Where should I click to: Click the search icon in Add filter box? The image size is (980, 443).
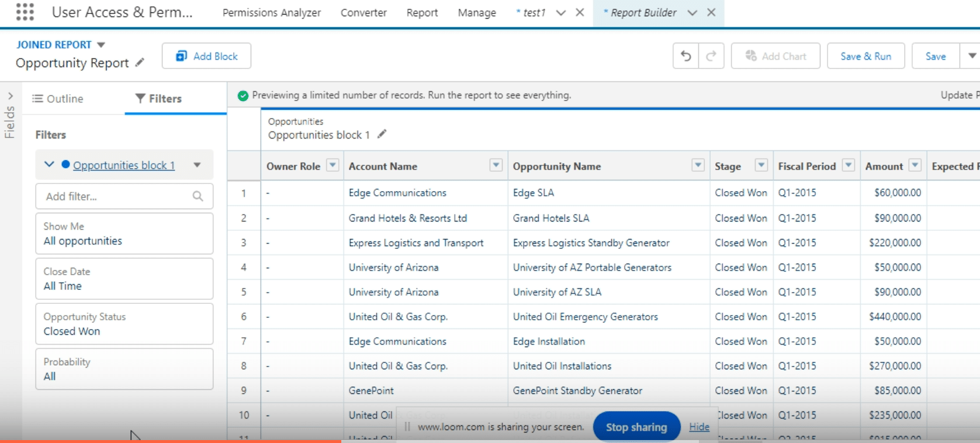tap(198, 196)
